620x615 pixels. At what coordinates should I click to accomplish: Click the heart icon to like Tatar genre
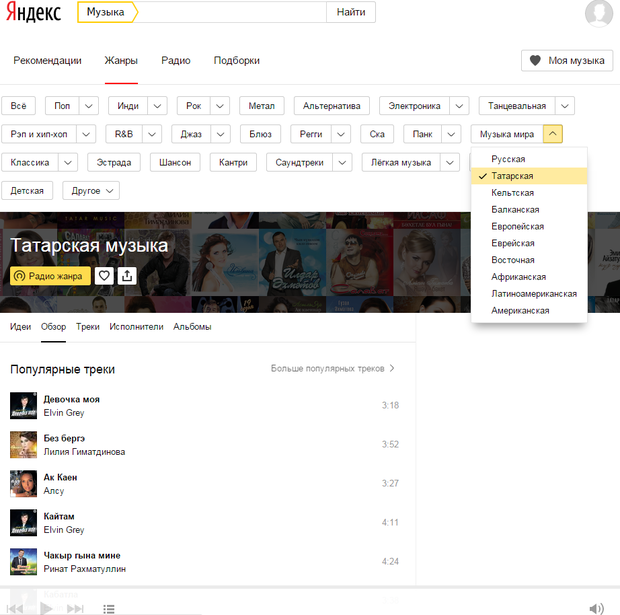click(x=104, y=276)
